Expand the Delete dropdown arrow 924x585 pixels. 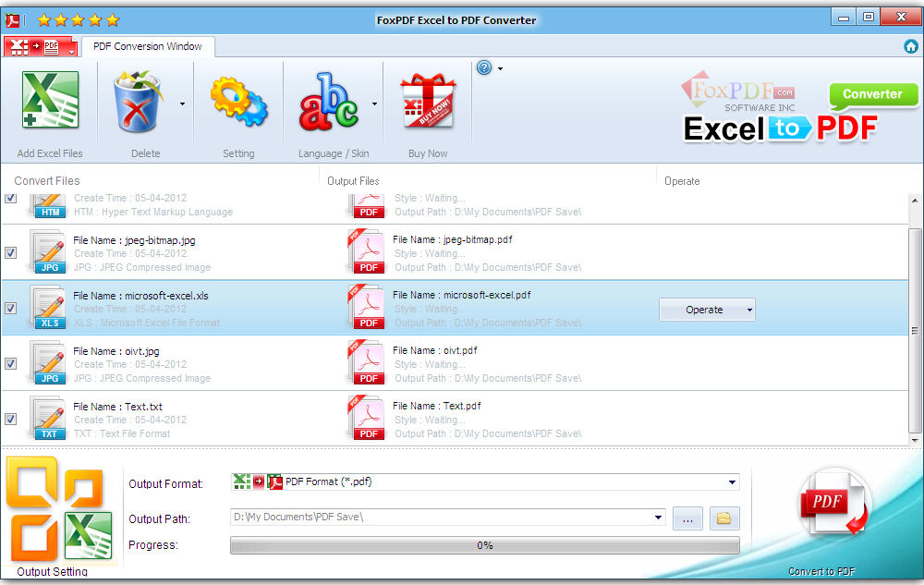pos(182,104)
